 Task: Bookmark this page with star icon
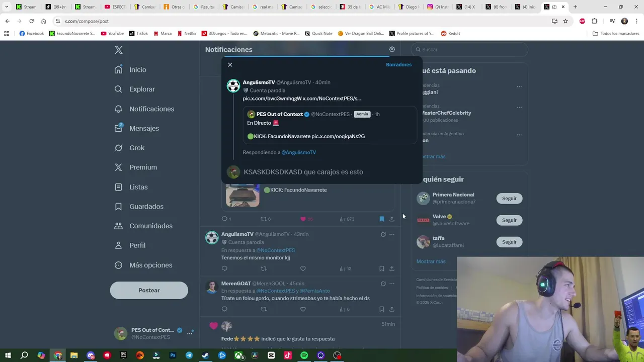click(566, 21)
